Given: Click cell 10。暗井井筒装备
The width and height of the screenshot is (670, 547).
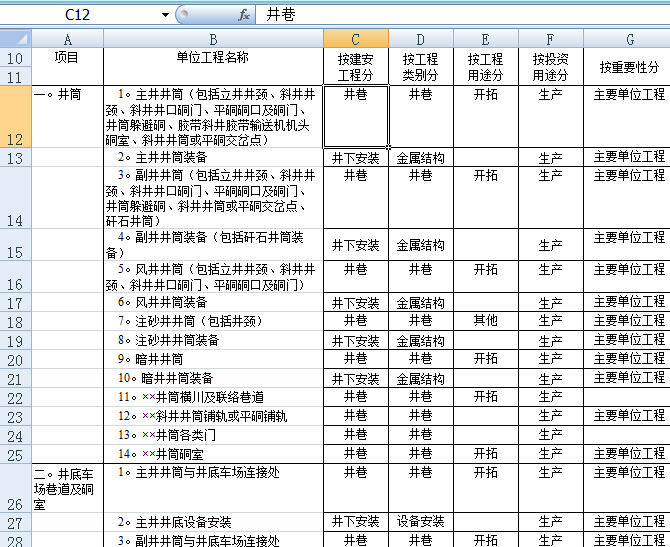Looking at the screenshot, I should (213, 379).
